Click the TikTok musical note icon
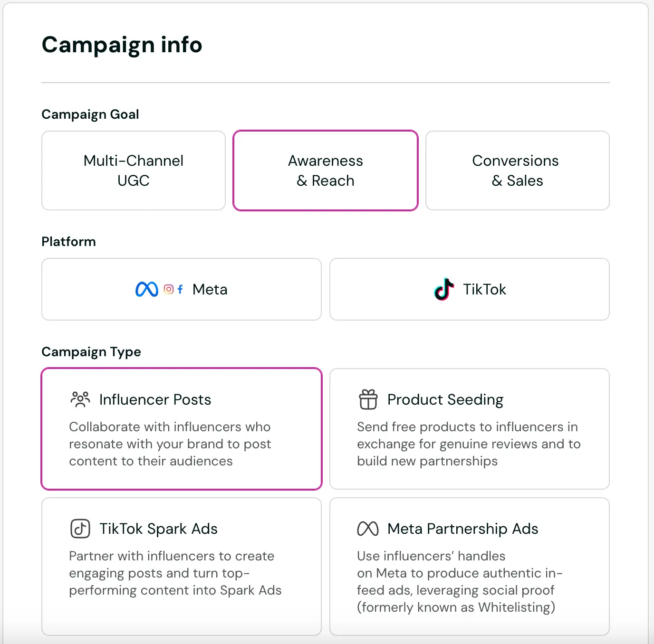Image resolution: width=654 pixels, height=644 pixels. (x=443, y=289)
